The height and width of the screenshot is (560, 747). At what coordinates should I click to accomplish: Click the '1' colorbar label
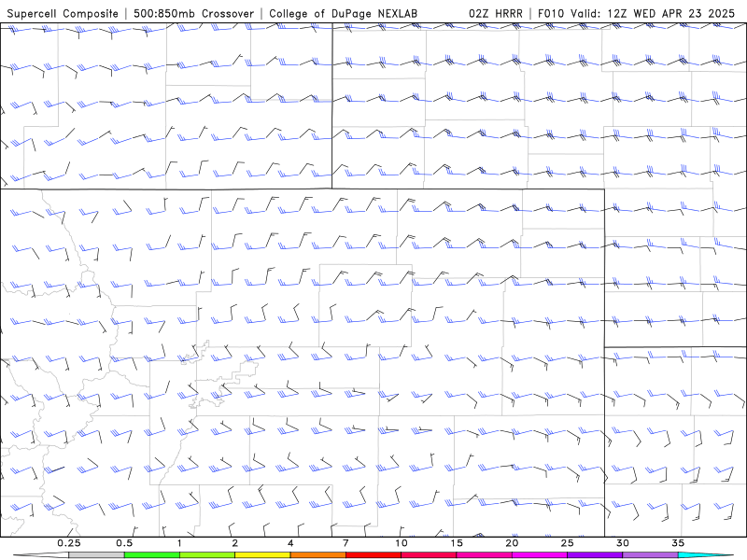point(179,543)
